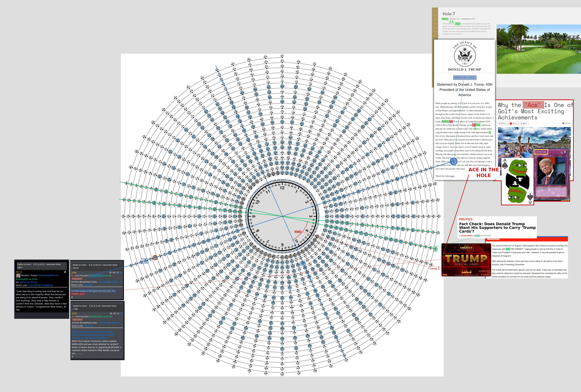The width and height of the screenshot is (581, 392).
Task: Open archive bread link 5483508 in post 2935
Action: (103, 323)
